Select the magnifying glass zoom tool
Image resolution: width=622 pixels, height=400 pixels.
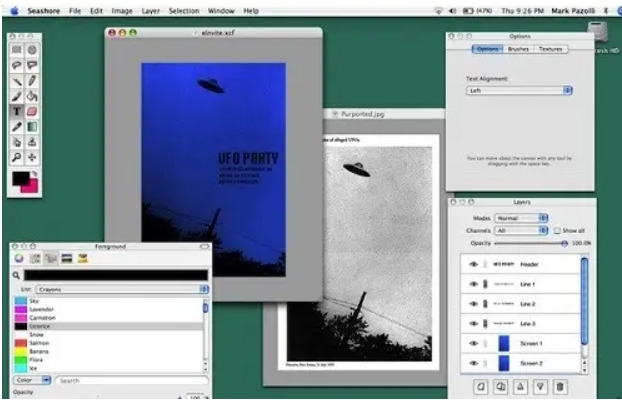pos(17,158)
